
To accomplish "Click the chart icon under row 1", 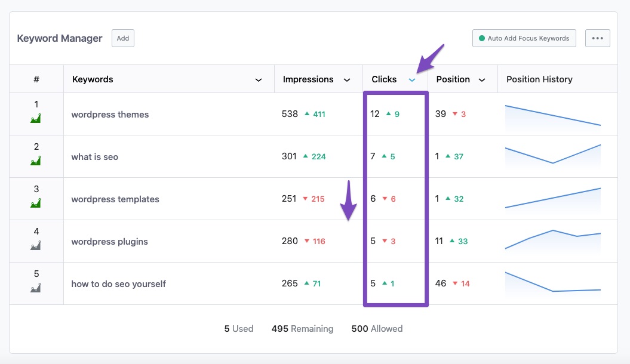I will (36, 118).
